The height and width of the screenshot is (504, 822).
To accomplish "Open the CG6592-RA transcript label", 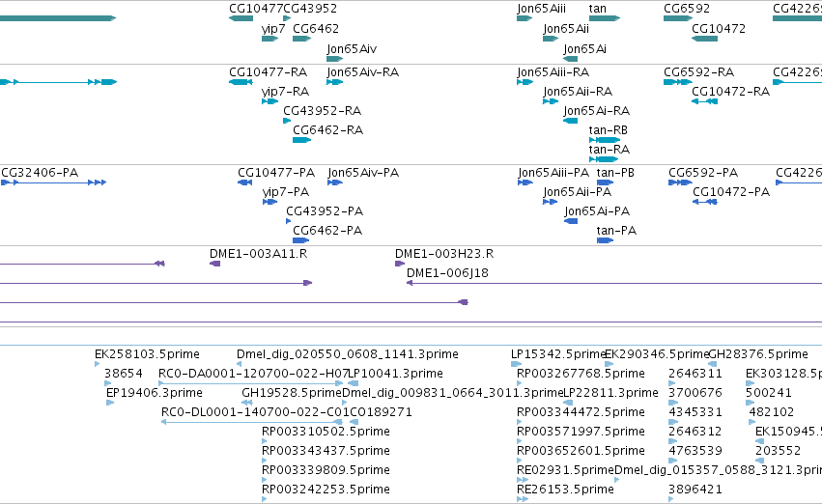I will [698, 72].
